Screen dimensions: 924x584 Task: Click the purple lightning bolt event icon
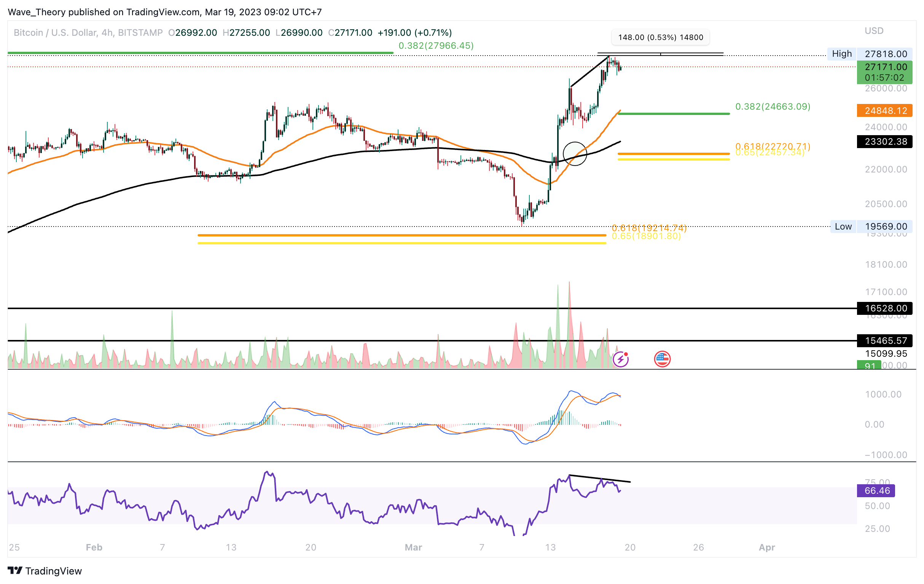click(x=620, y=359)
